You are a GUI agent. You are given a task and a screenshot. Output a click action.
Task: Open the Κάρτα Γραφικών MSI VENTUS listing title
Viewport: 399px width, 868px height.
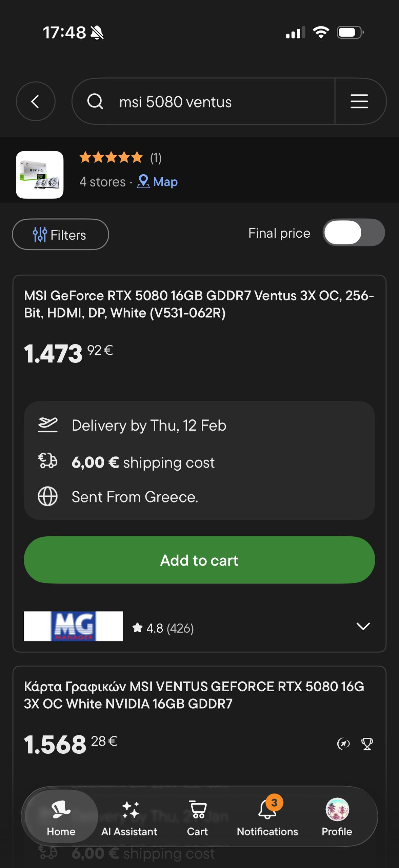pyautogui.click(x=194, y=695)
